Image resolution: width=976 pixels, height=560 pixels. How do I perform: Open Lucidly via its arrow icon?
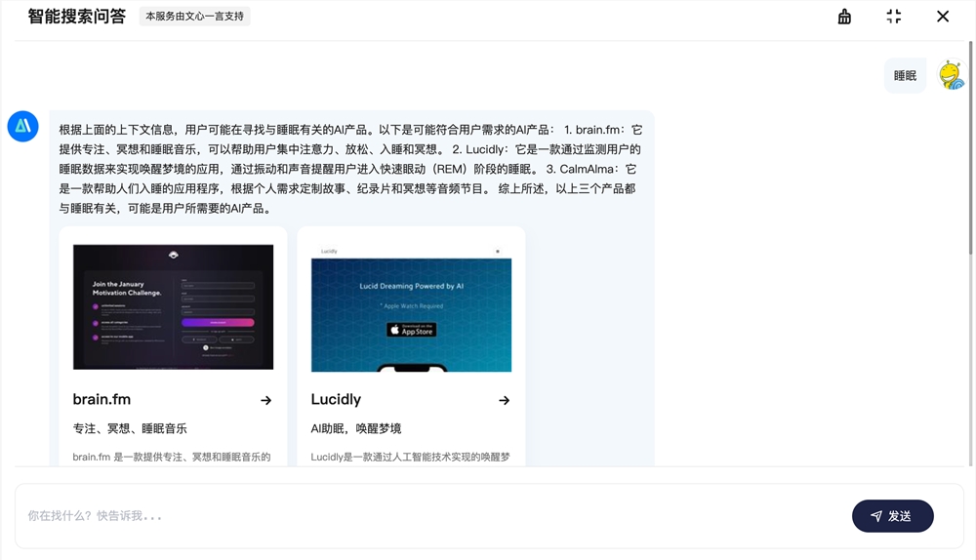pos(505,400)
